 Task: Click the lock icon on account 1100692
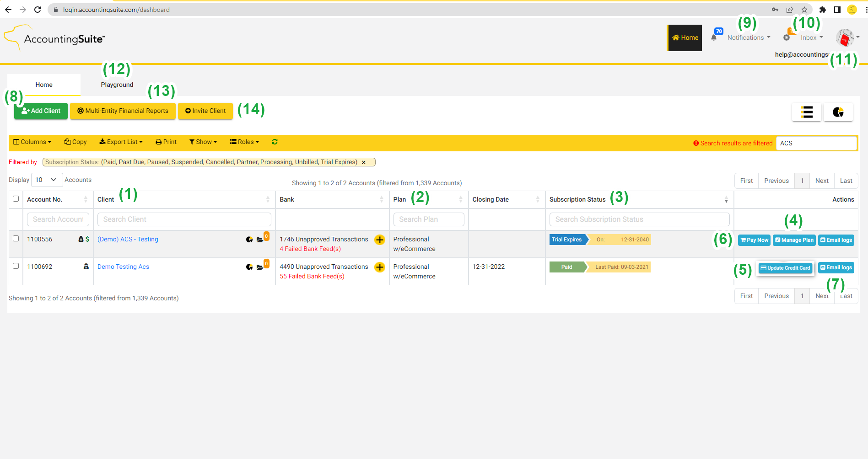click(x=86, y=267)
